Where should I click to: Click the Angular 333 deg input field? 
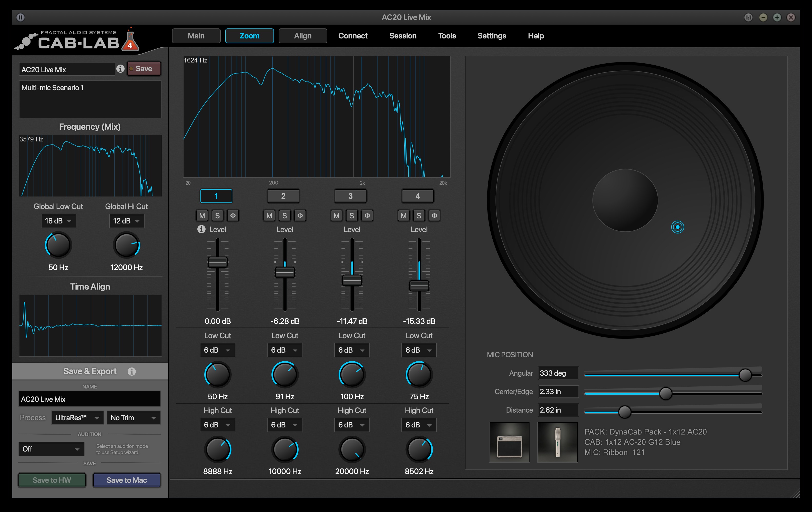(x=559, y=373)
